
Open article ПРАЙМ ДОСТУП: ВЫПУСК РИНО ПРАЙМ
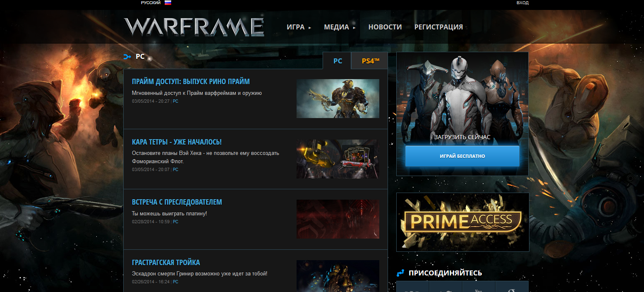(x=191, y=82)
